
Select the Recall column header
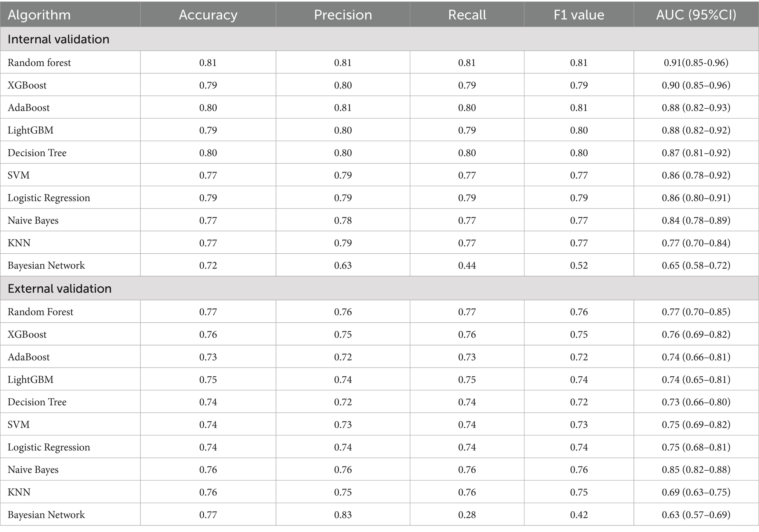[467, 15]
